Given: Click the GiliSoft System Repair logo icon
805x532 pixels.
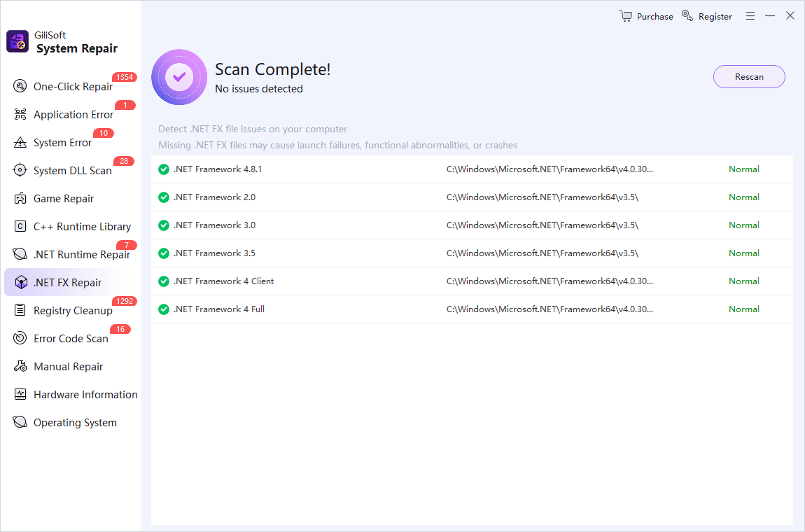Looking at the screenshot, I should (x=17, y=41).
